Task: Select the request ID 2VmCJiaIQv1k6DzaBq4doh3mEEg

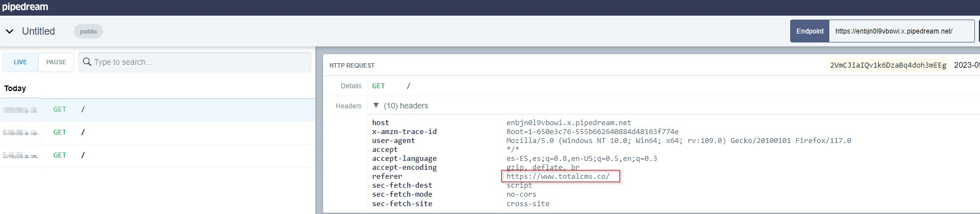Action: 888,65
